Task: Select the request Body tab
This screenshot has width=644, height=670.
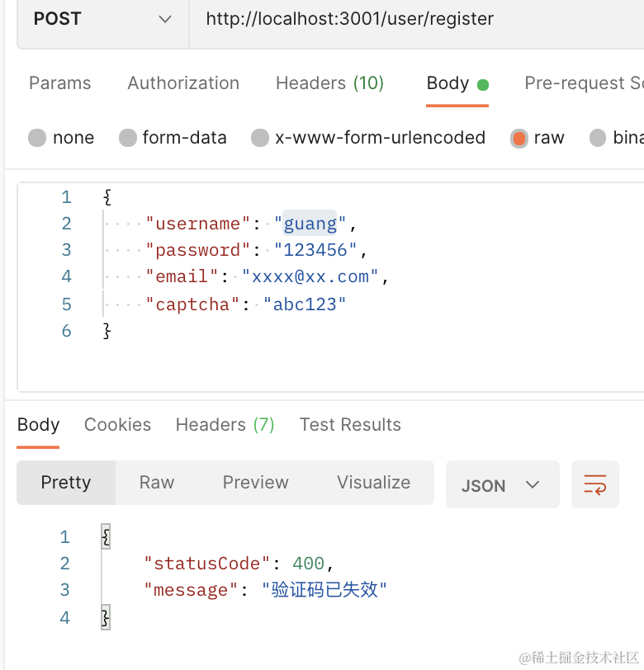Action: pyautogui.click(x=448, y=83)
